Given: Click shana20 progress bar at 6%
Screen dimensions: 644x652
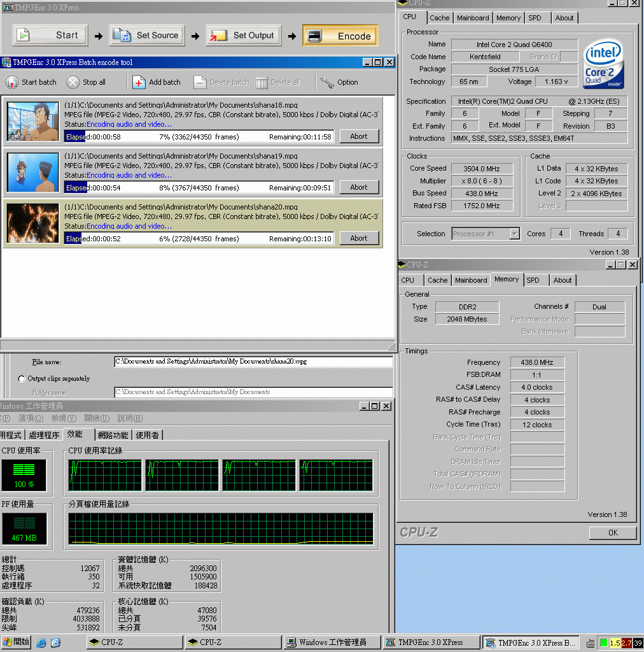Looking at the screenshot, I should 199,239.
